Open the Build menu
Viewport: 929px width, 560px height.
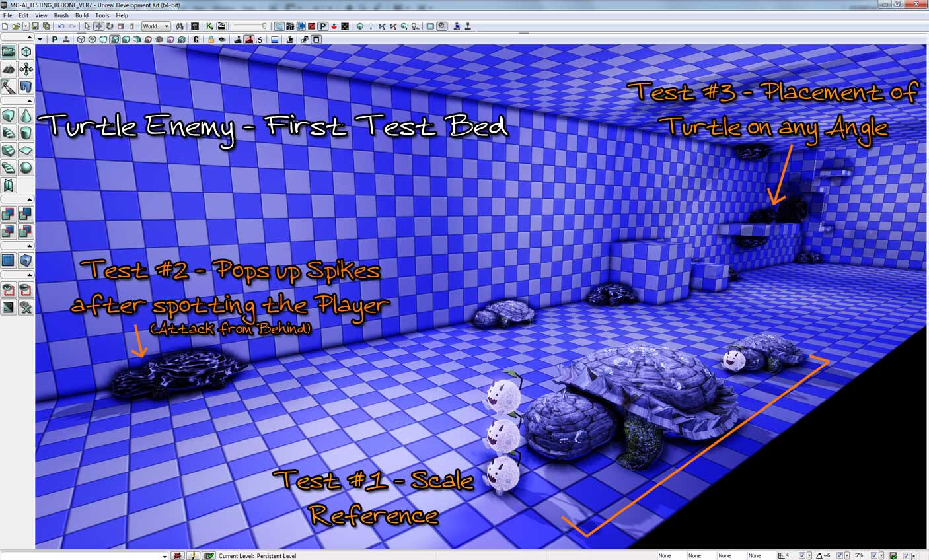coord(82,15)
